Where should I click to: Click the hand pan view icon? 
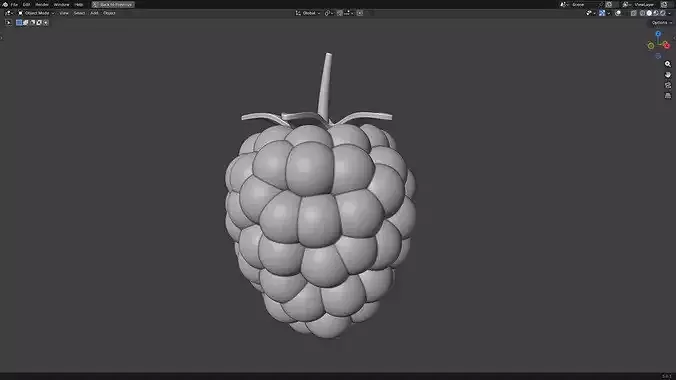pyautogui.click(x=668, y=75)
